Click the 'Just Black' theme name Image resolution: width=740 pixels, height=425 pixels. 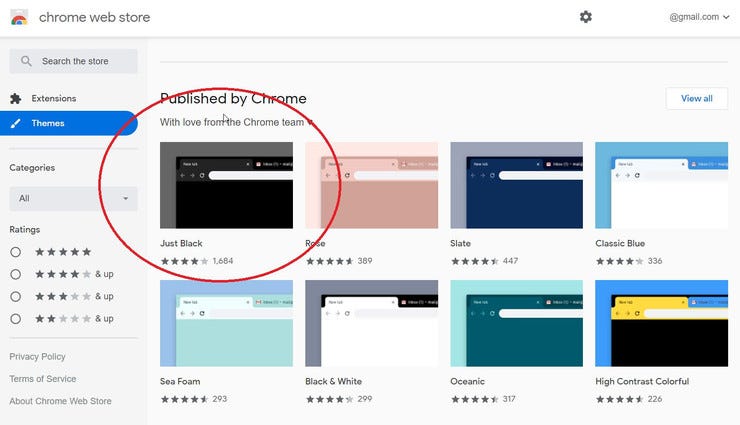181,243
